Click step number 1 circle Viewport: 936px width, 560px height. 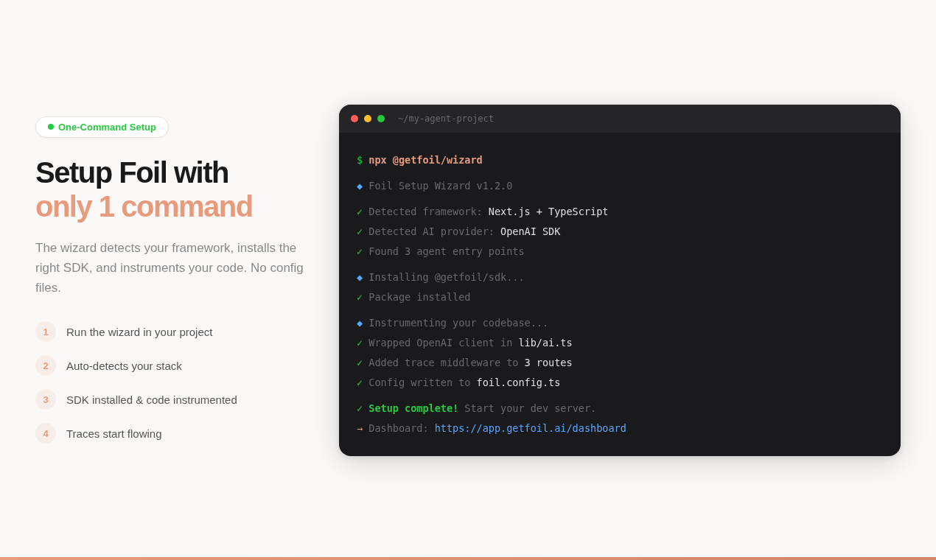46,332
